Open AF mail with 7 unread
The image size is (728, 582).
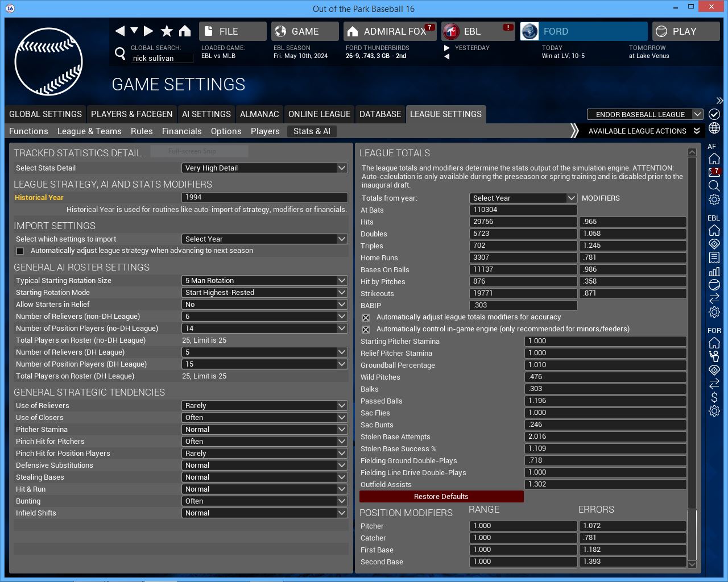pyautogui.click(x=714, y=172)
